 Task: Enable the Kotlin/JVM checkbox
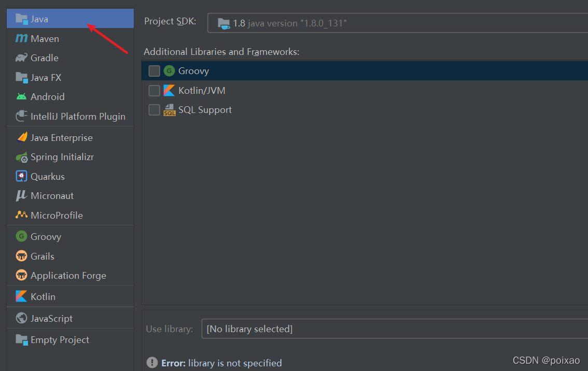pos(154,90)
